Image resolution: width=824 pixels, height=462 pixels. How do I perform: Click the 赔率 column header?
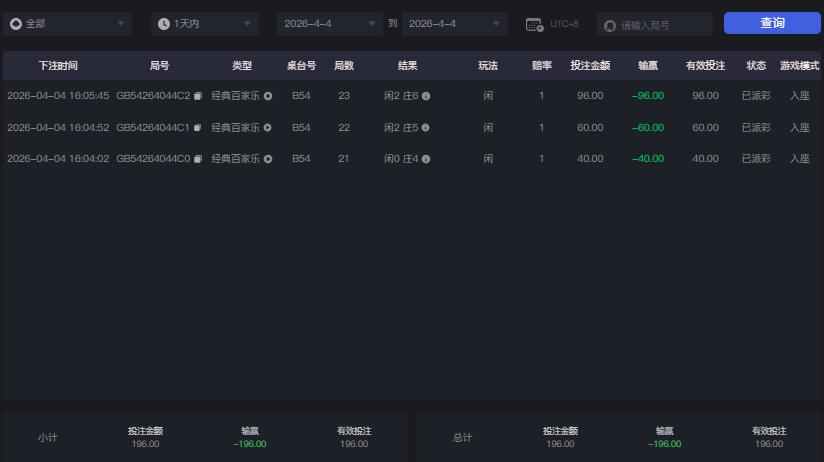pos(542,66)
